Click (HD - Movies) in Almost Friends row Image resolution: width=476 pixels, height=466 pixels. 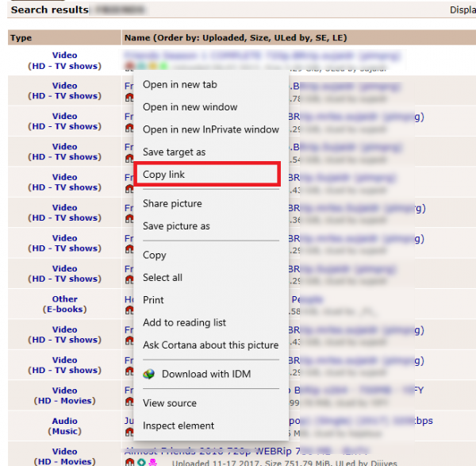pos(65,461)
